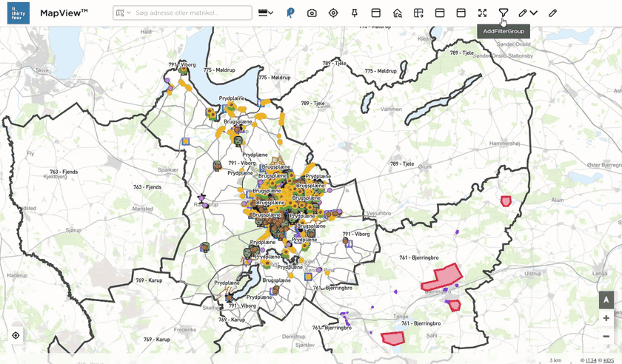The width and height of the screenshot is (622, 364).
Task: Click the table export icon
Action: tap(418, 13)
